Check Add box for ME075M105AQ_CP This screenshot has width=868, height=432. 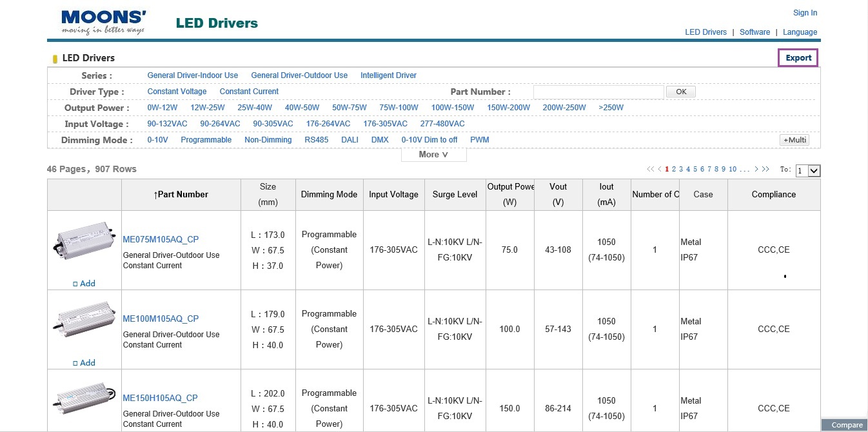75,284
